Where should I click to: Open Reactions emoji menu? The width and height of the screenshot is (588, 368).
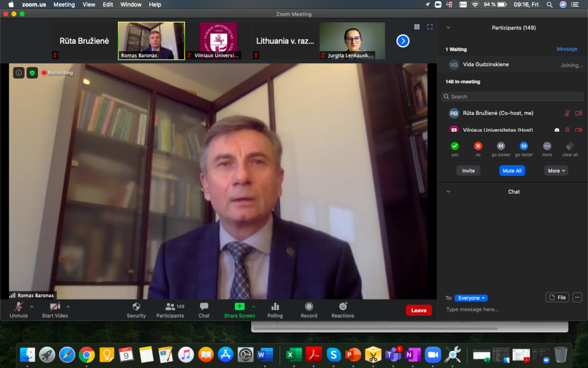tap(343, 307)
